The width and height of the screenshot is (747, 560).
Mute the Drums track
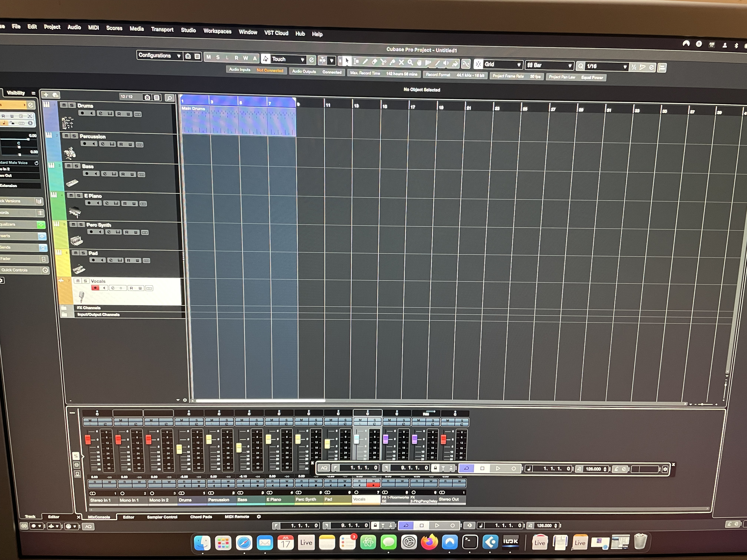64,105
